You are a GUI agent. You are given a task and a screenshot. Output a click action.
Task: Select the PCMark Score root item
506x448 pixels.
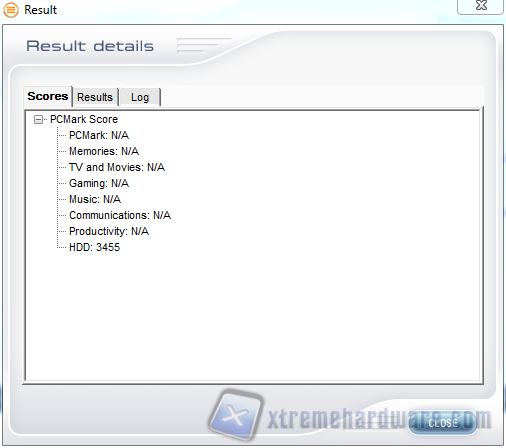[84, 119]
